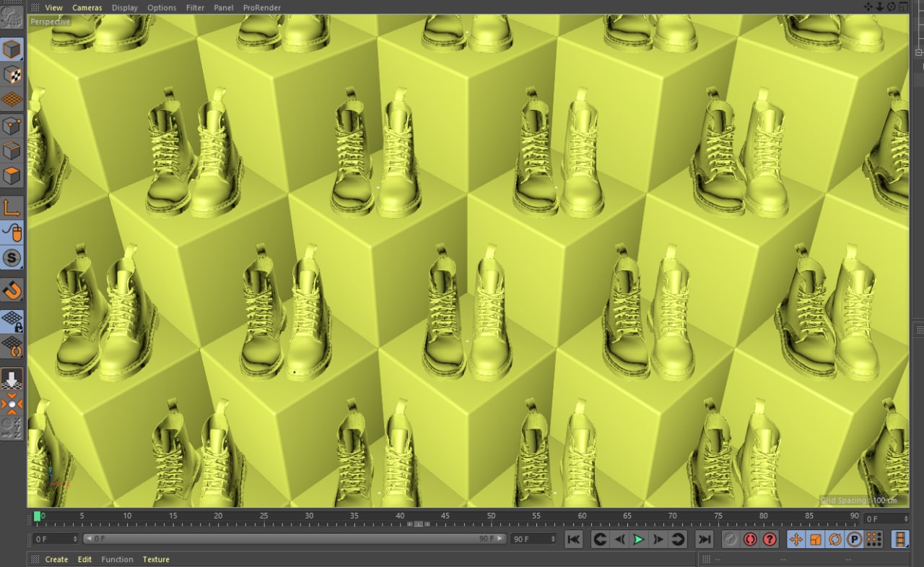Viewport: 924px width, 567px height.
Task: Adjust the 90 F end frame stepper
Action: click(554, 539)
